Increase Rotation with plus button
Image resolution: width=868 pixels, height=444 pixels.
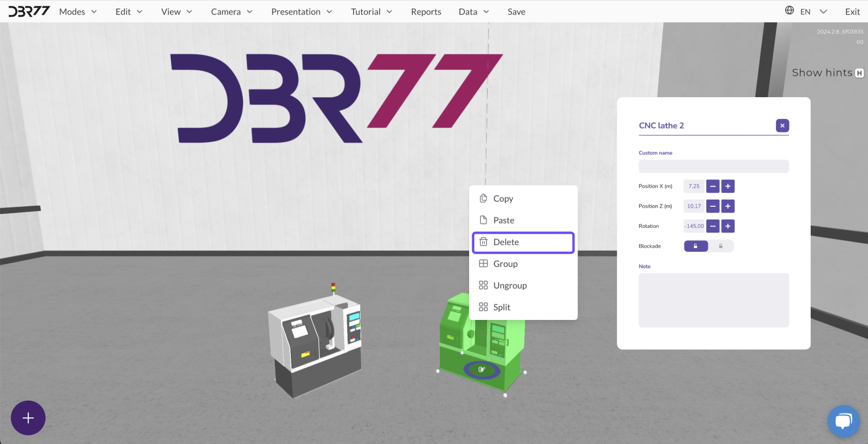click(x=727, y=226)
